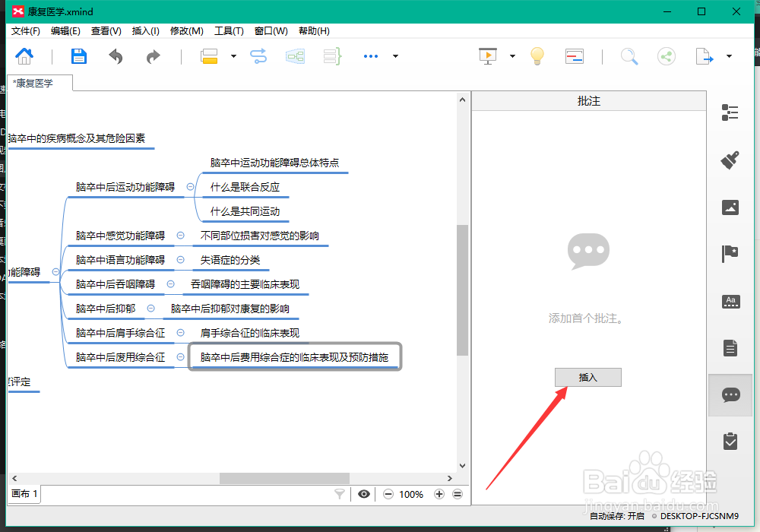Open the Markers panel flag icon

click(730, 254)
